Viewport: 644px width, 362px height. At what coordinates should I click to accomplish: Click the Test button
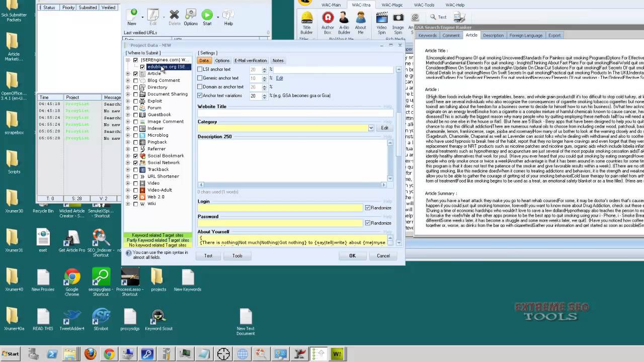tap(208, 256)
